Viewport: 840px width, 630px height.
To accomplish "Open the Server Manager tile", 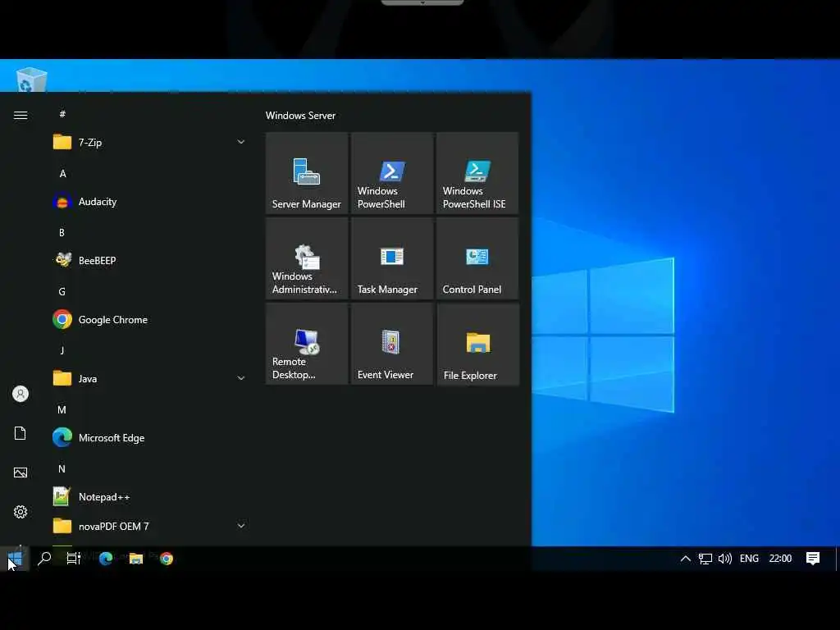I will (x=307, y=173).
